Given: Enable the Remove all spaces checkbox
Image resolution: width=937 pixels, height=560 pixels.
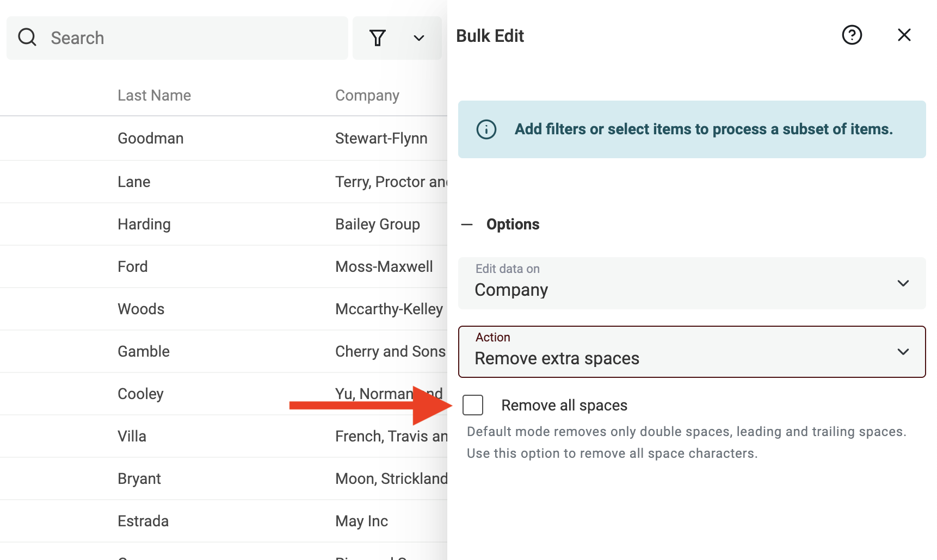Looking at the screenshot, I should pos(472,405).
